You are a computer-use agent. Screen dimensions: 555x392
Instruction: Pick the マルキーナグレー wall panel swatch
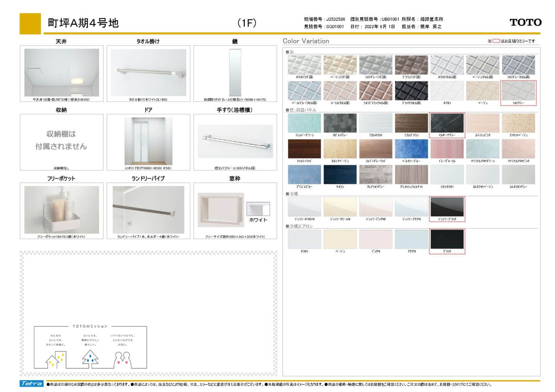pyautogui.click(x=447, y=123)
